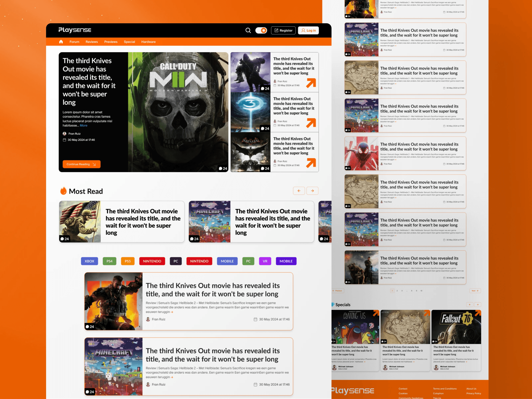Screen dimensions: 532x399
Task: Click Fran Ruiz avatar in hero card
Action: tap(65, 134)
